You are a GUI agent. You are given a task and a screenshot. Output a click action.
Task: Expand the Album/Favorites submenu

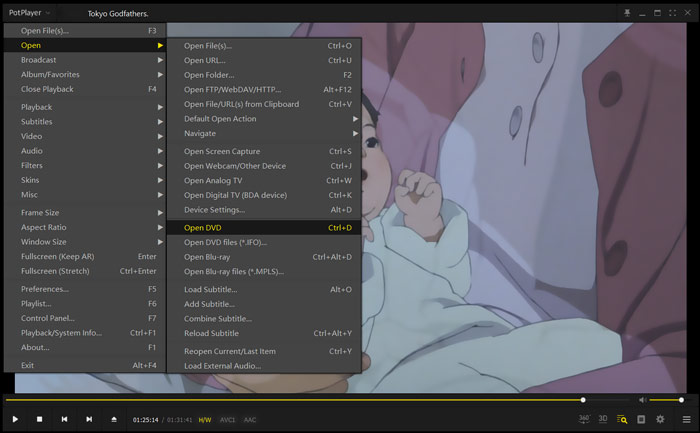(x=85, y=75)
